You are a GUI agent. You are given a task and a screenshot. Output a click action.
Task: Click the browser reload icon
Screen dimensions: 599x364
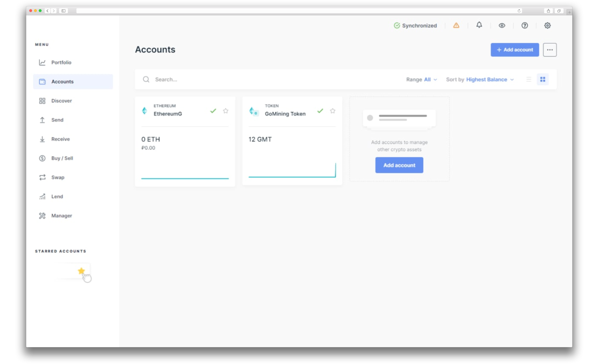pos(519,11)
